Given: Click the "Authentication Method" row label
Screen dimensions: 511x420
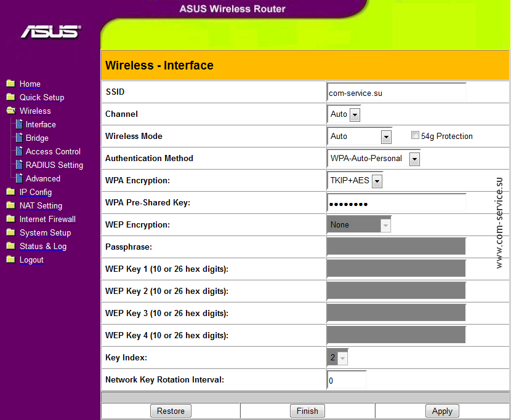Looking at the screenshot, I should pos(149,158).
